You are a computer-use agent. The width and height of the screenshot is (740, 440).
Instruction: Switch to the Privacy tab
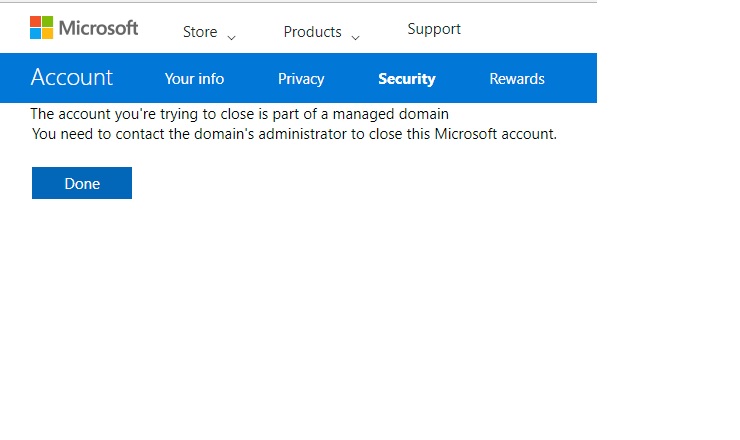tap(301, 79)
